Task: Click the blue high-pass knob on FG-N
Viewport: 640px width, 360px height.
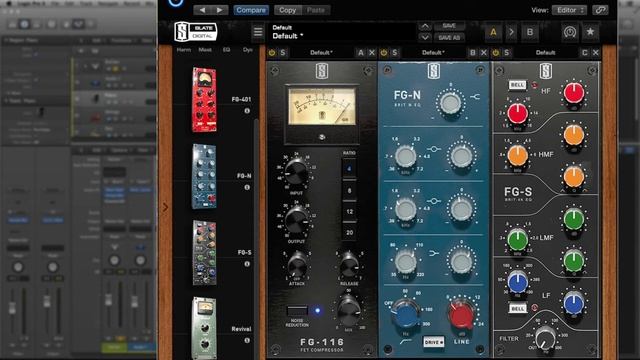Action: point(406,315)
